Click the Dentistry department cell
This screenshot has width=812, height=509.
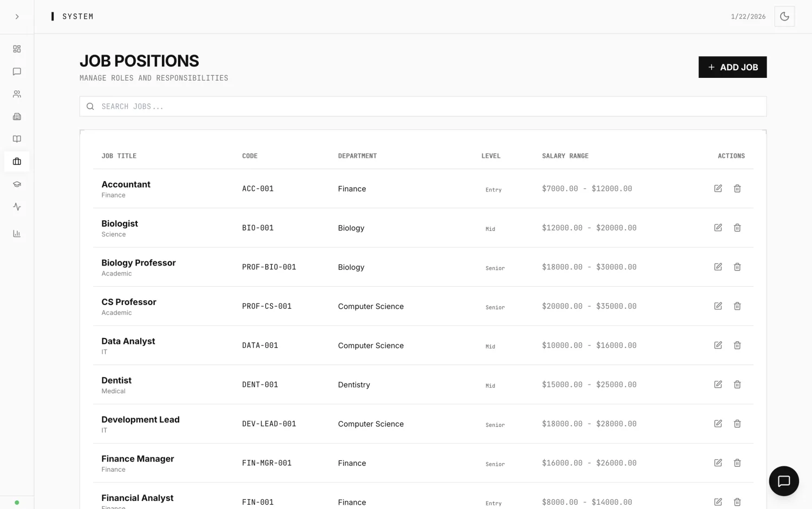(x=354, y=385)
